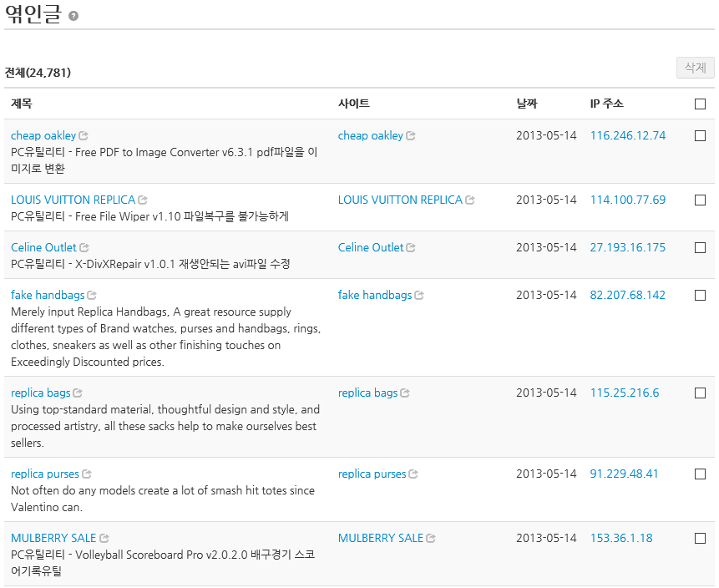Open external link icon beside fake handbags title

pyautogui.click(x=92, y=296)
